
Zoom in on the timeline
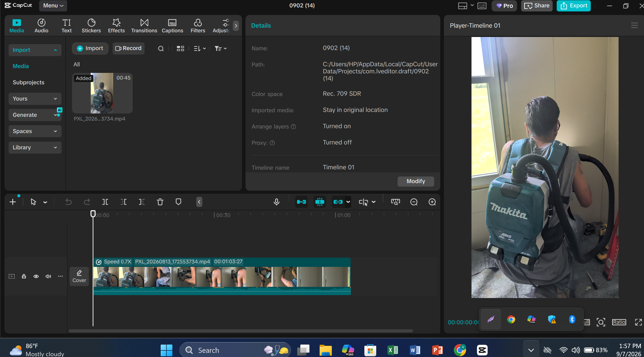(432, 202)
